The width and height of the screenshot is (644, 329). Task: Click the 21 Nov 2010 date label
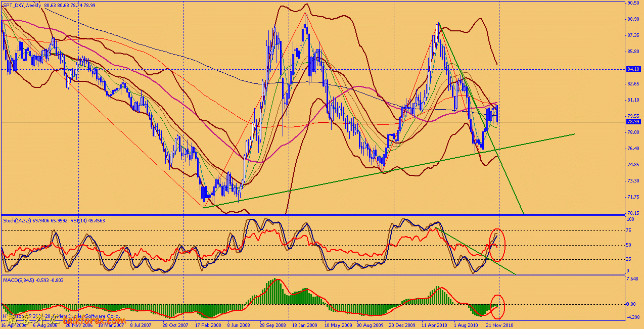(x=499, y=326)
